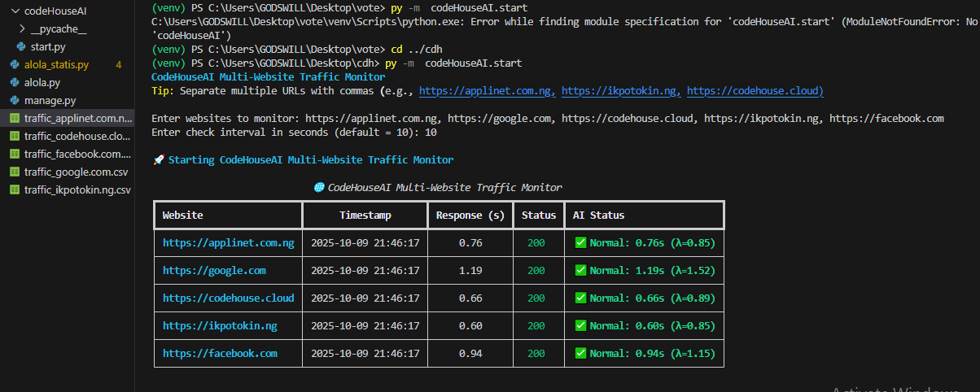
Task: Click the CSV icon of traffic_codehouse file
Action: (15, 136)
